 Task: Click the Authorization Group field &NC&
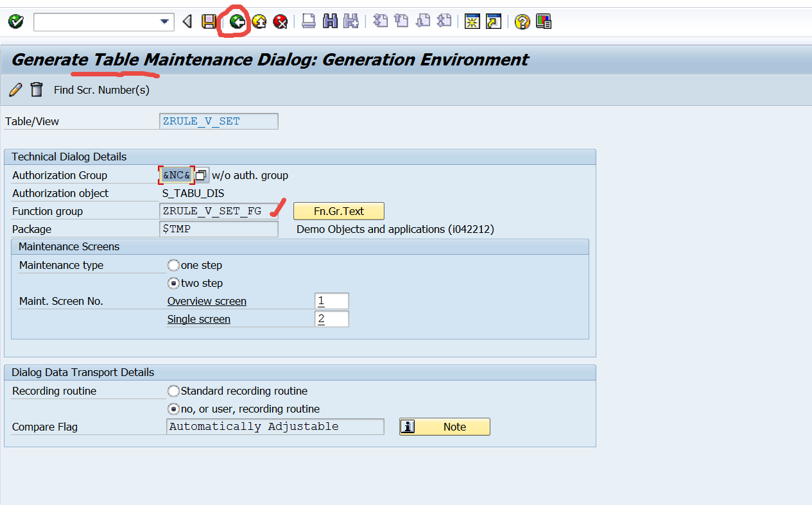[177, 175]
